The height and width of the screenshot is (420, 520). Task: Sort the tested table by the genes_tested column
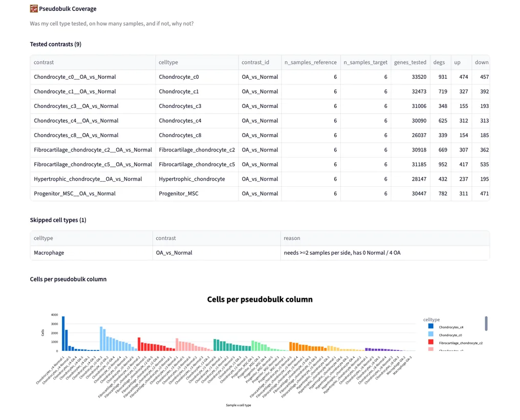click(410, 62)
